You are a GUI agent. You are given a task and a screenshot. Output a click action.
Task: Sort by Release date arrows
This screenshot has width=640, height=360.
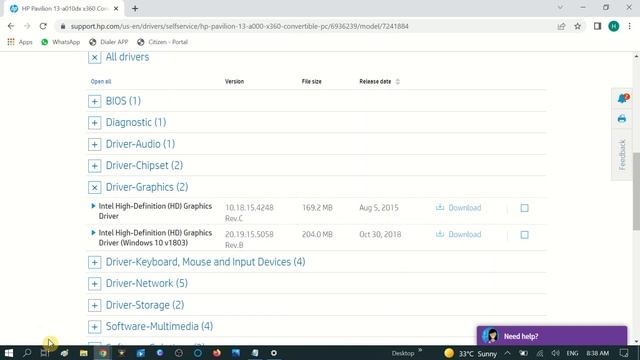point(398,82)
